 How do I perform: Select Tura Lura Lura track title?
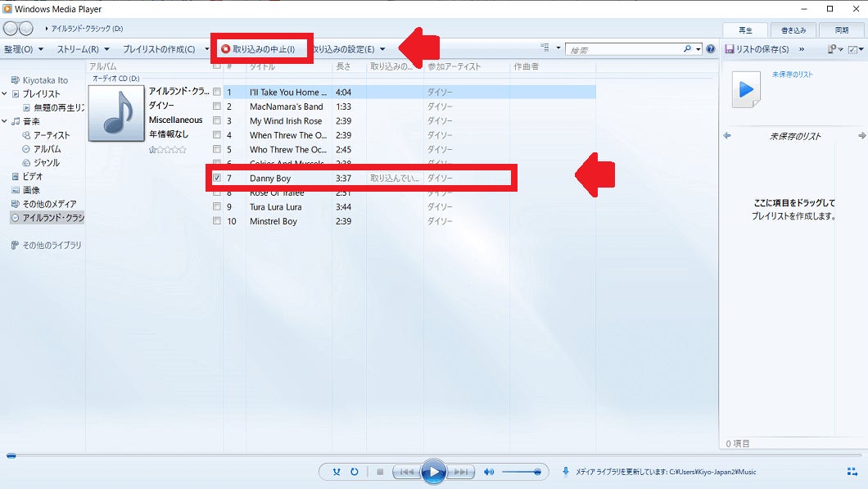click(x=276, y=206)
